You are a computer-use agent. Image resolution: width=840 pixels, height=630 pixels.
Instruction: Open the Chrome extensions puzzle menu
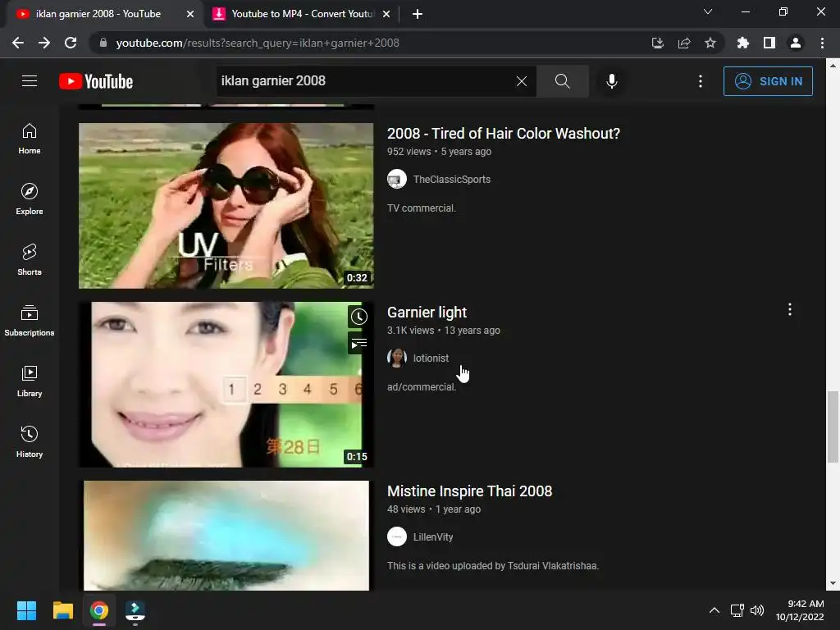[743, 43]
